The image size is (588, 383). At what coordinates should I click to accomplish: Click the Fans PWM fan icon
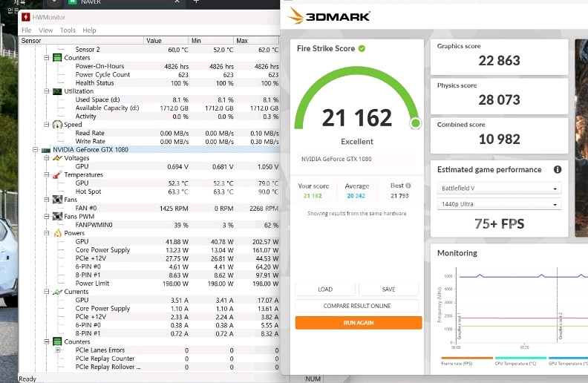click(x=57, y=216)
